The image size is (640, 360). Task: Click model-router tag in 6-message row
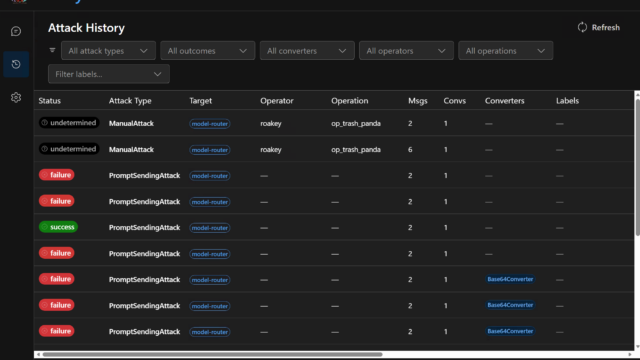[210, 150]
